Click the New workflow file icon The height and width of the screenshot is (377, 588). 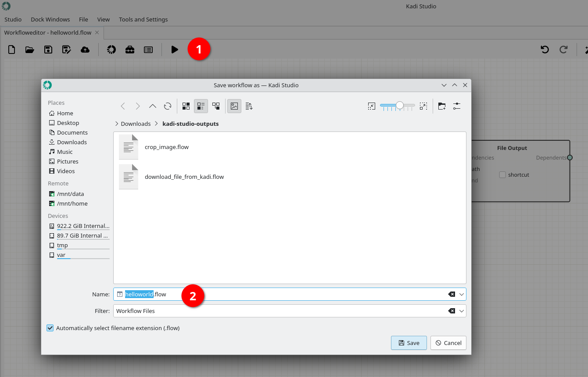[x=12, y=50]
